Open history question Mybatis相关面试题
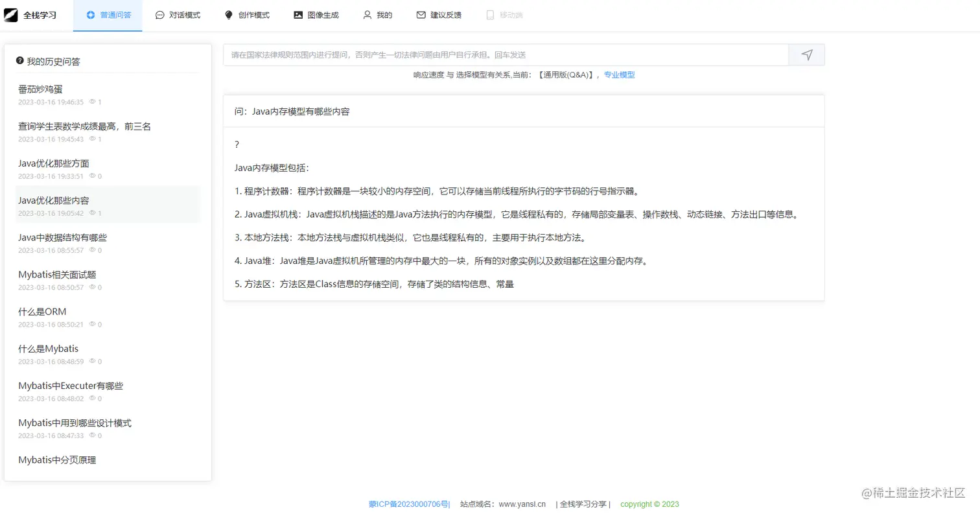The height and width of the screenshot is (514, 980). coord(57,274)
